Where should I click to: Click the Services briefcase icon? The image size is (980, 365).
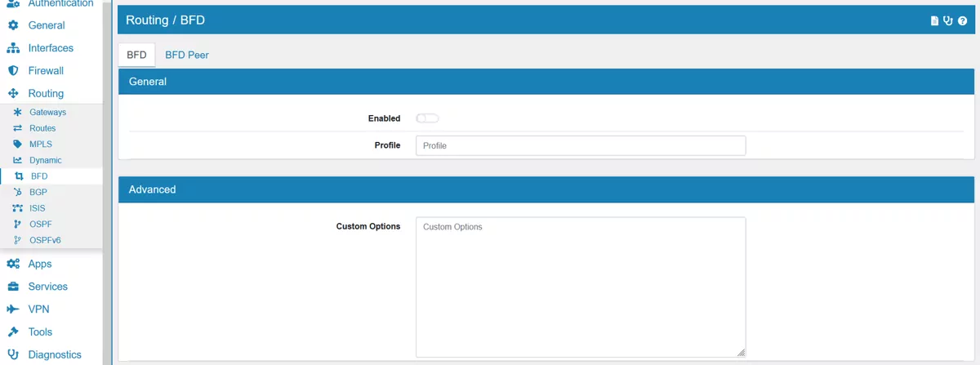click(13, 287)
